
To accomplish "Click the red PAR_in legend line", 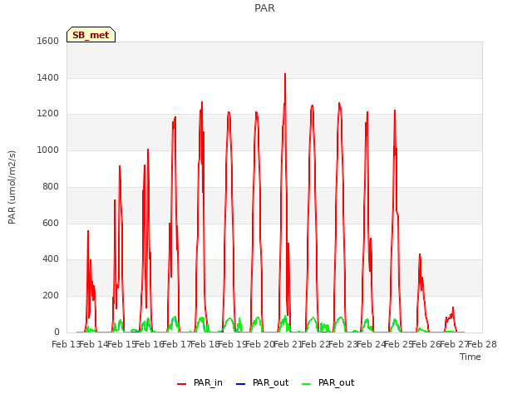I will pos(182,384).
